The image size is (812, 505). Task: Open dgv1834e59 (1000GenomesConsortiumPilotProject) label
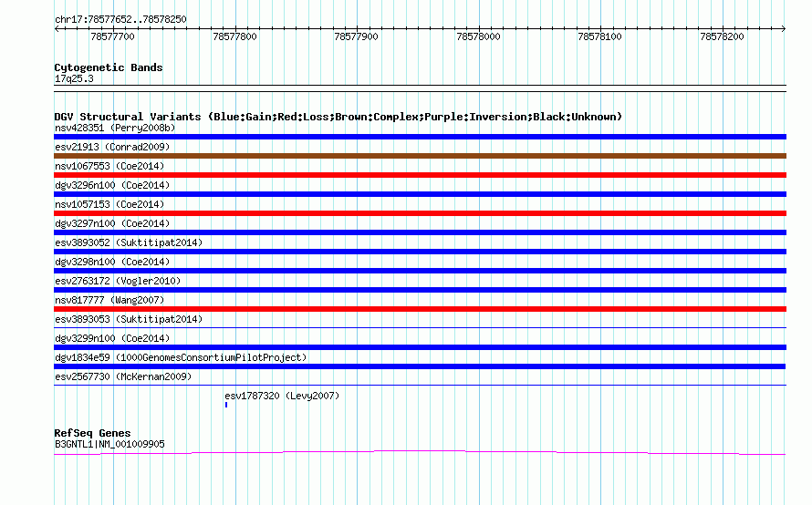point(181,357)
